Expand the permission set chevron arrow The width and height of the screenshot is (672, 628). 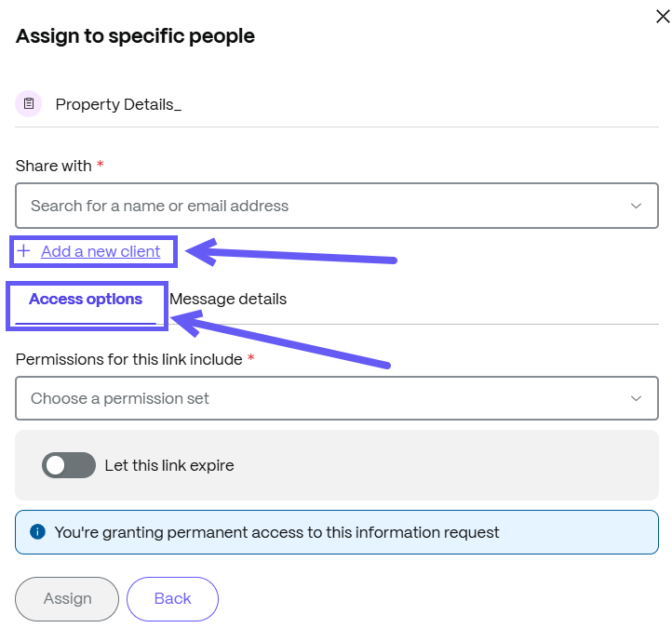[636, 398]
